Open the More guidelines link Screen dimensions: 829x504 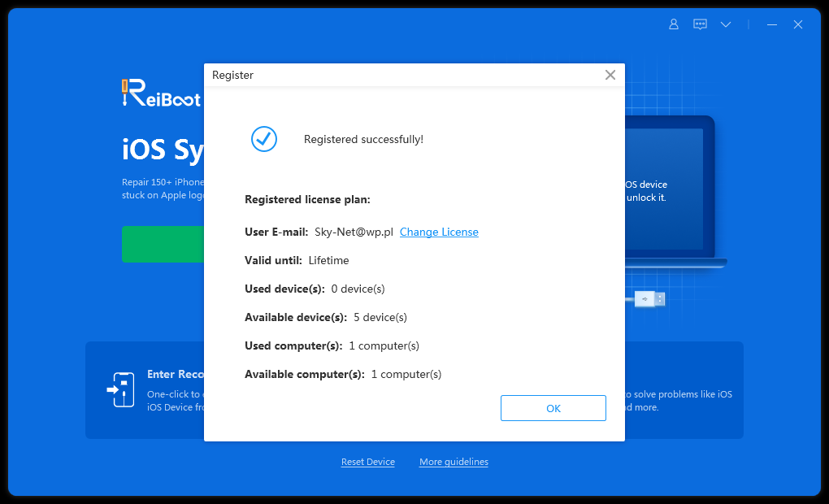(x=454, y=462)
